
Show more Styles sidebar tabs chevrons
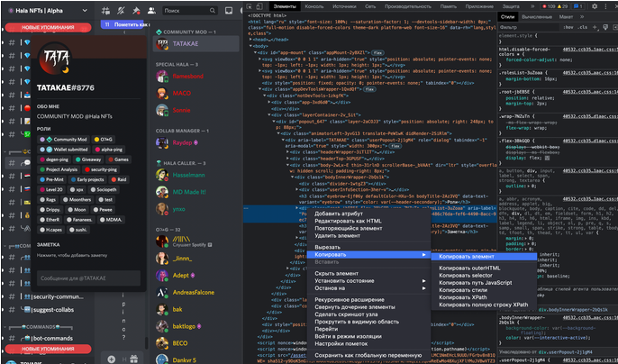coord(582,17)
